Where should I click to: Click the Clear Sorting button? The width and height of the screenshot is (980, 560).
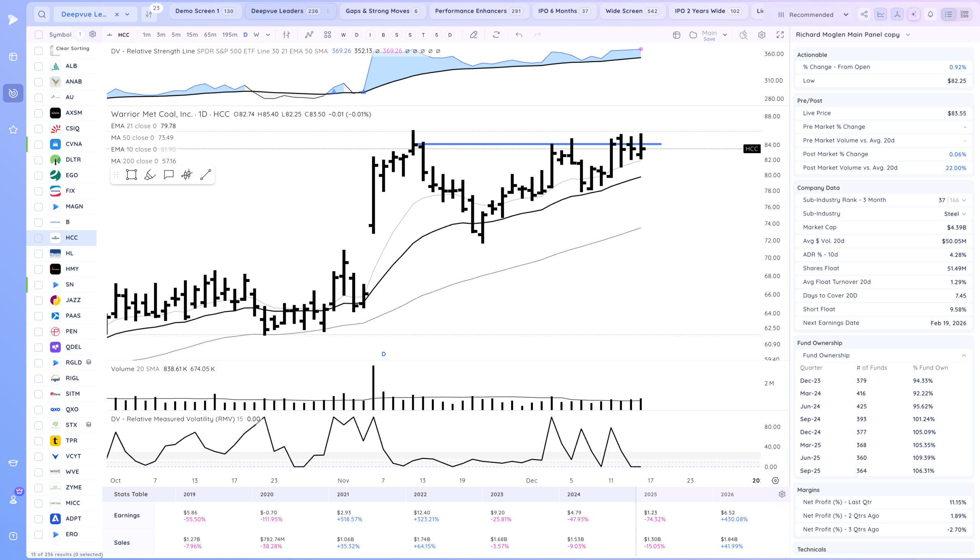(72, 49)
